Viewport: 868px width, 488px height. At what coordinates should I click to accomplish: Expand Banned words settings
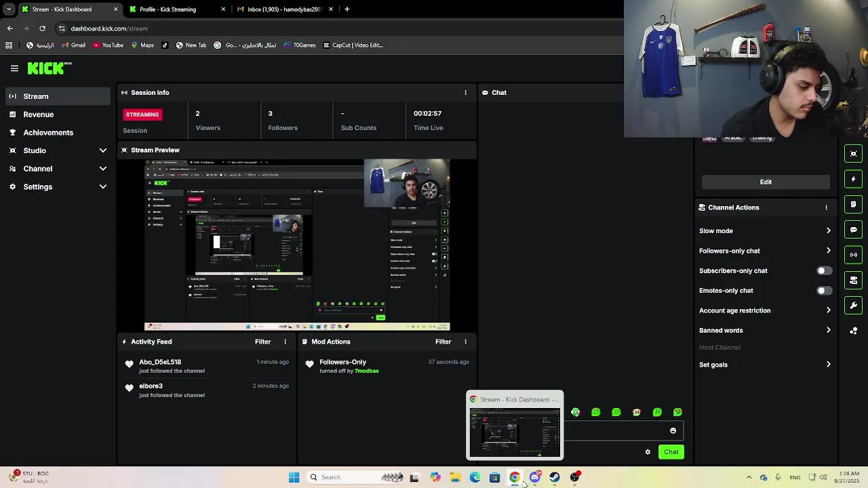(765, 331)
